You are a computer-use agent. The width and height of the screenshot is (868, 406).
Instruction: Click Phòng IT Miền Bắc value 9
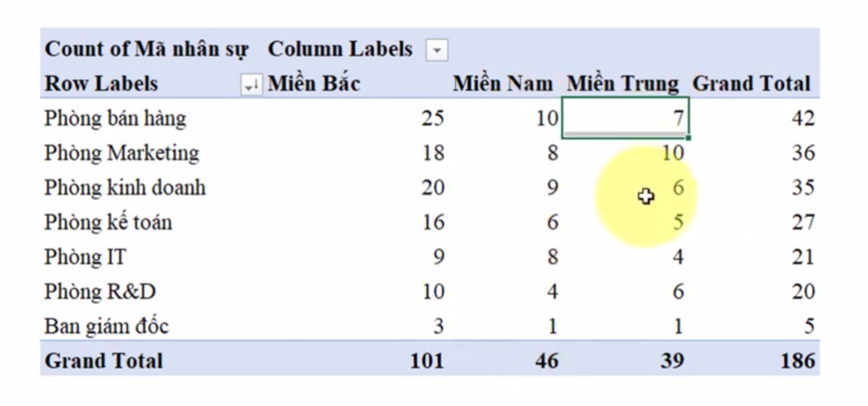[x=438, y=257]
